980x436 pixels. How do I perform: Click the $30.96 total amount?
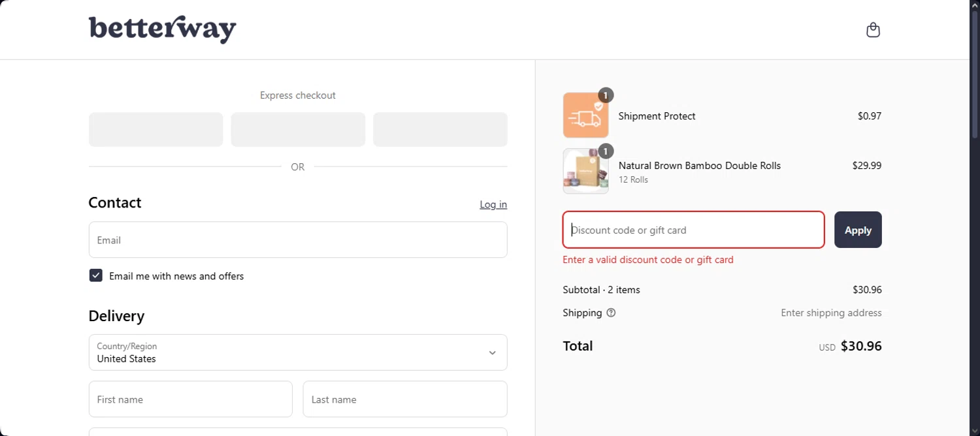coord(861,346)
